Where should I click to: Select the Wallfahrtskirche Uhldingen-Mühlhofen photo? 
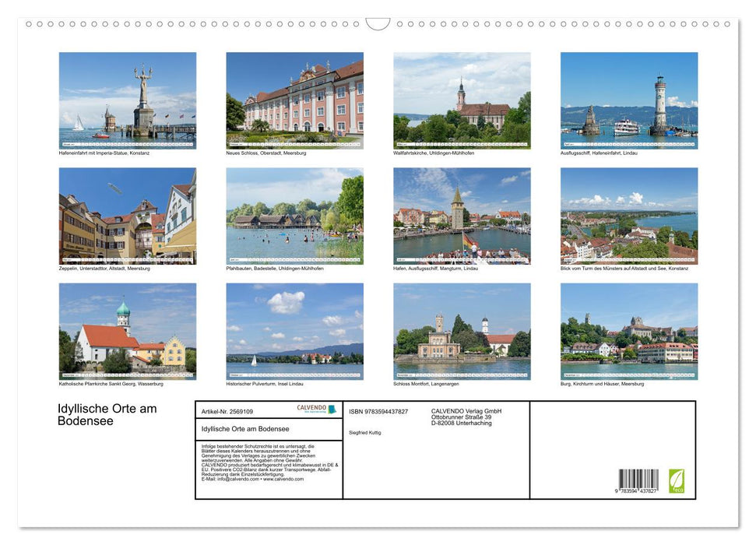tap(462, 100)
